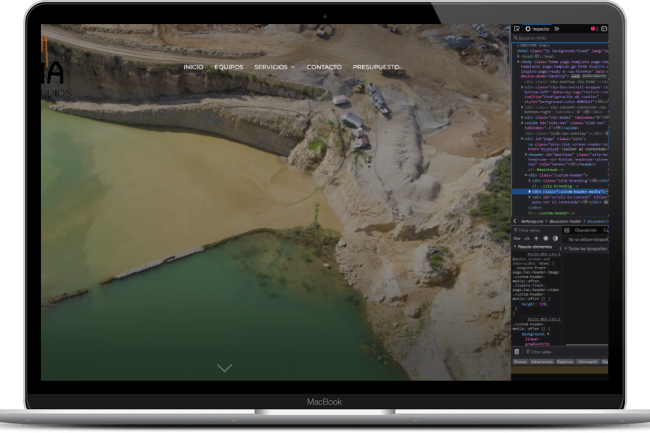Open the CONTACTO link
This screenshot has height=433, width=650.
(x=324, y=67)
